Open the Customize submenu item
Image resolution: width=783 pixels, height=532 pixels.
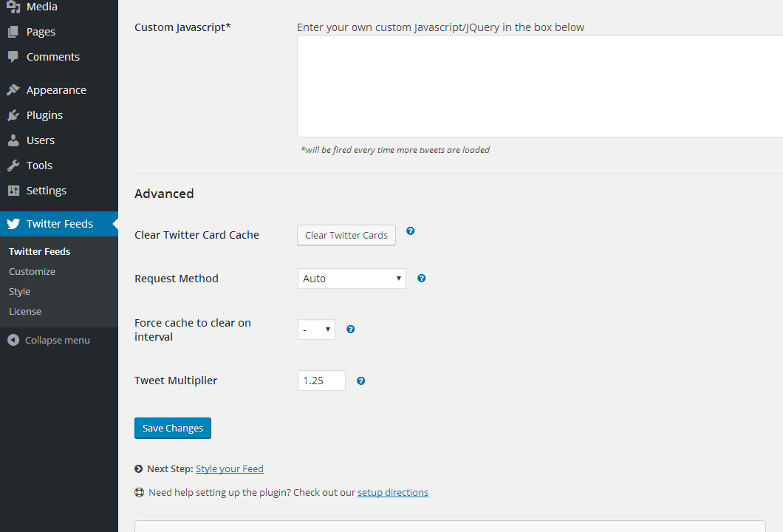(x=32, y=272)
